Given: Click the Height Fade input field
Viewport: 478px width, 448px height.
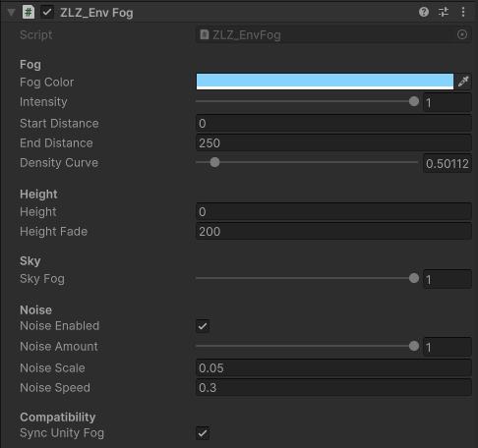Looking at the screenshot, I should [333, 231].
